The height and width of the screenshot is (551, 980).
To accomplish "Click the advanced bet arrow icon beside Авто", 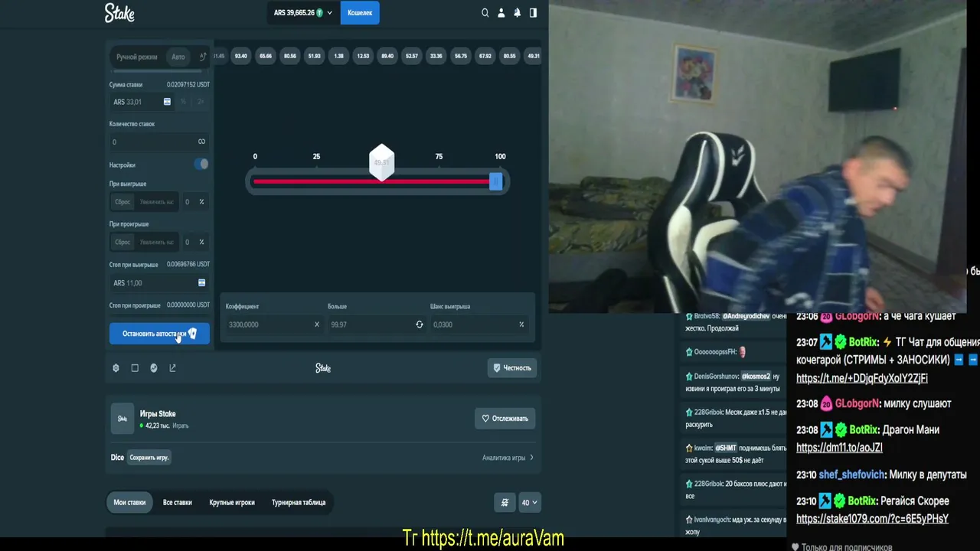I will [x=202, y=57].
